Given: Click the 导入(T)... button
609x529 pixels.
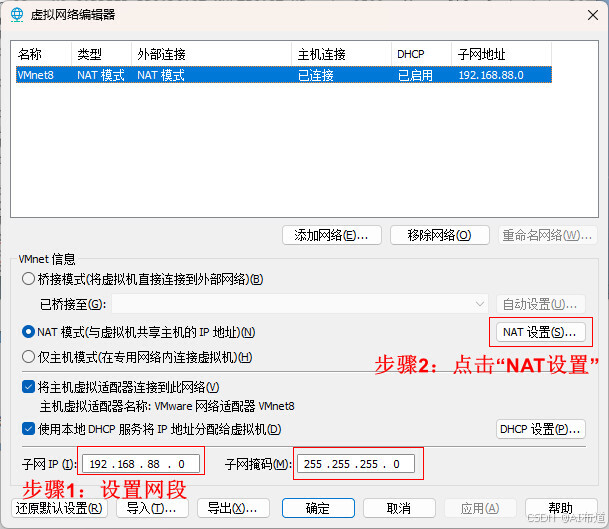Looking at the screenshot, I should coord(152,508).
